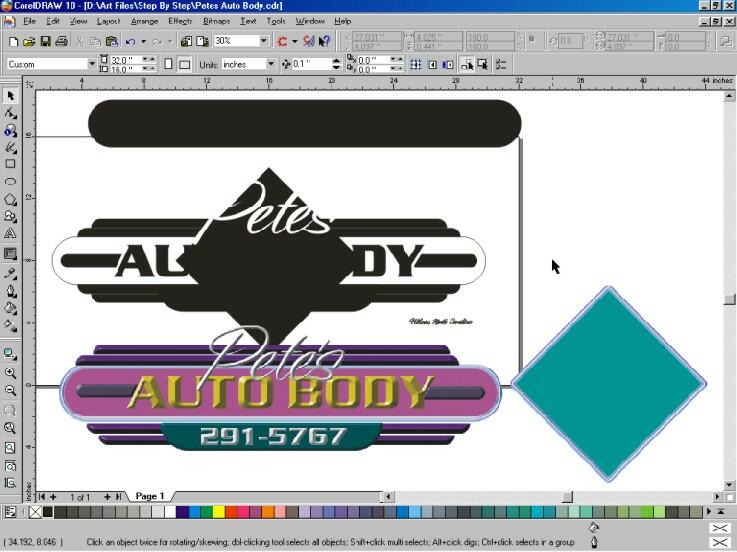Open the Units inches dropdown
Image resolution: width=737 pixels, height=552 pixels.
[x=271, y=64]
